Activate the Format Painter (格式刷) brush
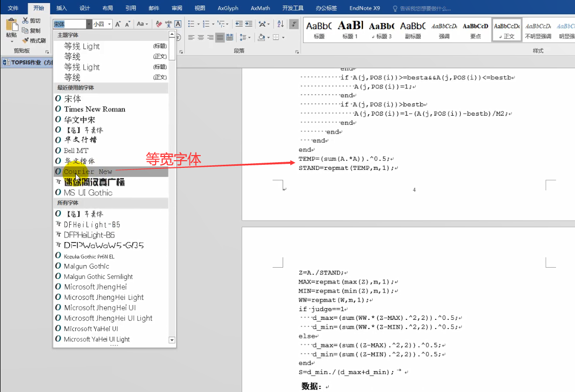The height and width of the screenshot is (392, 575). [x=25, y=40]
